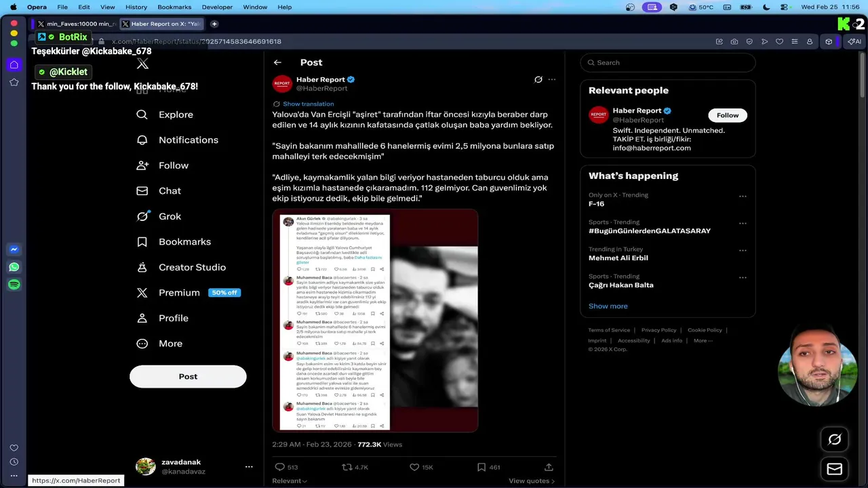Click Show translation link
The image size is (868, 488).
tap(309, 104)
